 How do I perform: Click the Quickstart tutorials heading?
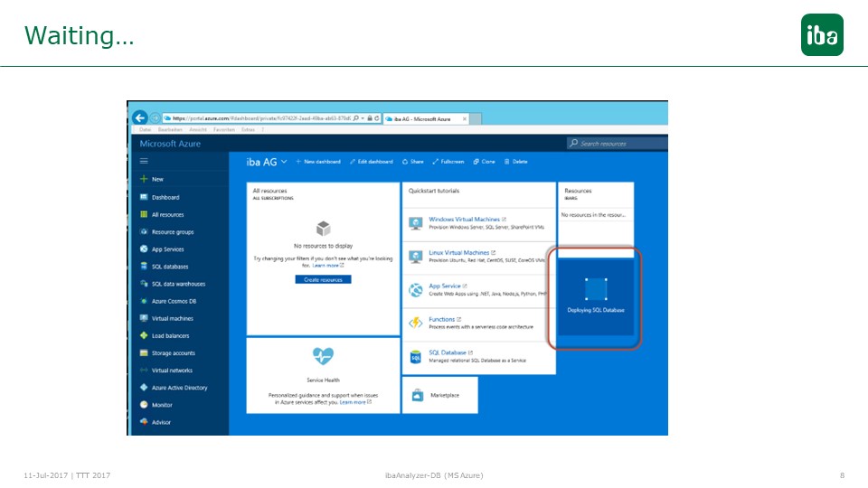[434, 191]
